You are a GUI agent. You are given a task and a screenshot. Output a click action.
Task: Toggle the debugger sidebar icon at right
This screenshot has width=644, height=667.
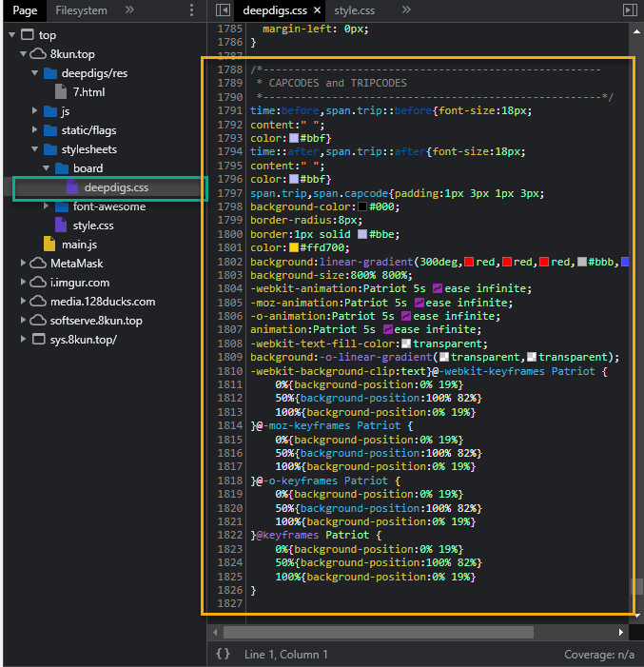click(630, 10)
